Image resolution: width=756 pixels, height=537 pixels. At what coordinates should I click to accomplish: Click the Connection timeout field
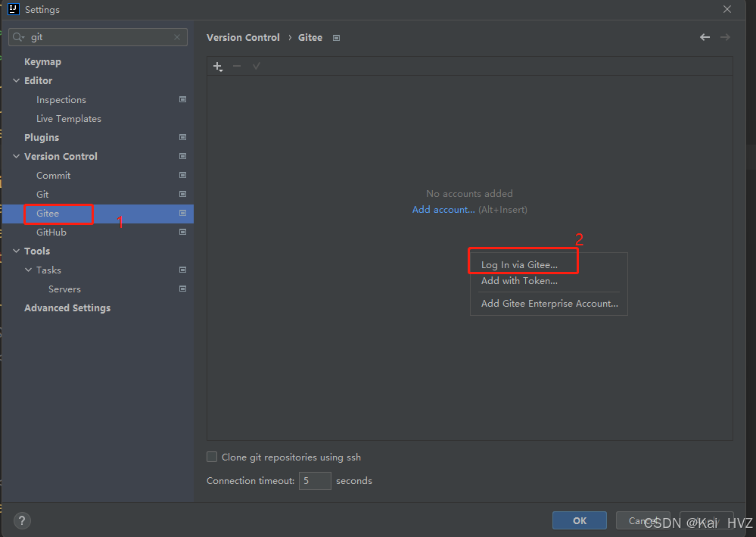coord(315,481)
